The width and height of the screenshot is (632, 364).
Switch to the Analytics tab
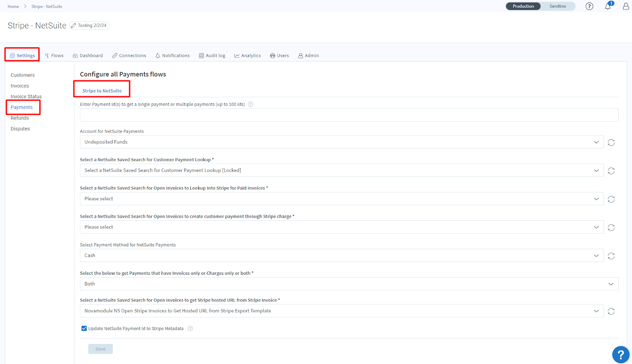pyautogui.click(x=248, y=56)
